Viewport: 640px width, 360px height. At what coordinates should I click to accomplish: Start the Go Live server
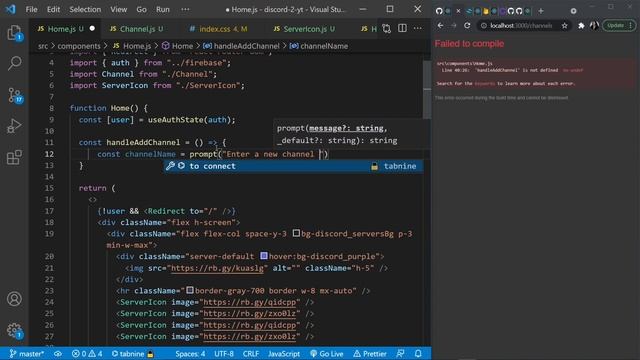(327, 354)
